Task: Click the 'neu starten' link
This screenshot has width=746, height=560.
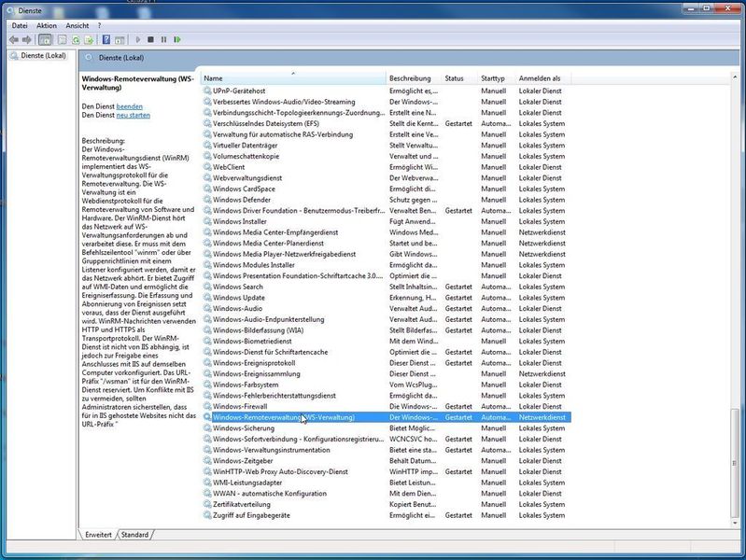Action: (134, 115)
